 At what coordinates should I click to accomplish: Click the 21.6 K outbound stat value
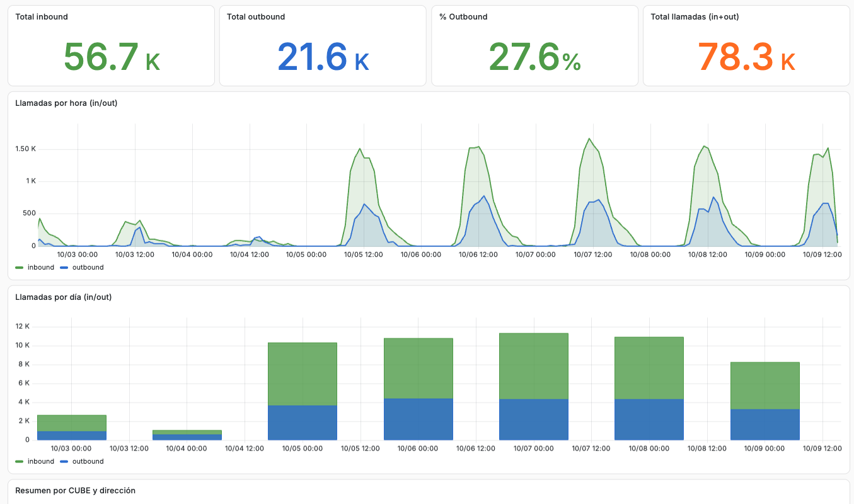pyautogui.click(x=323, y=57)
